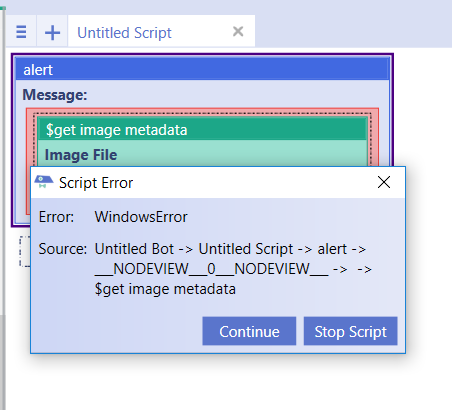This screenshot has height=410, width=452.
Task: Click the WindowsError error text
Action: (141, 217)
